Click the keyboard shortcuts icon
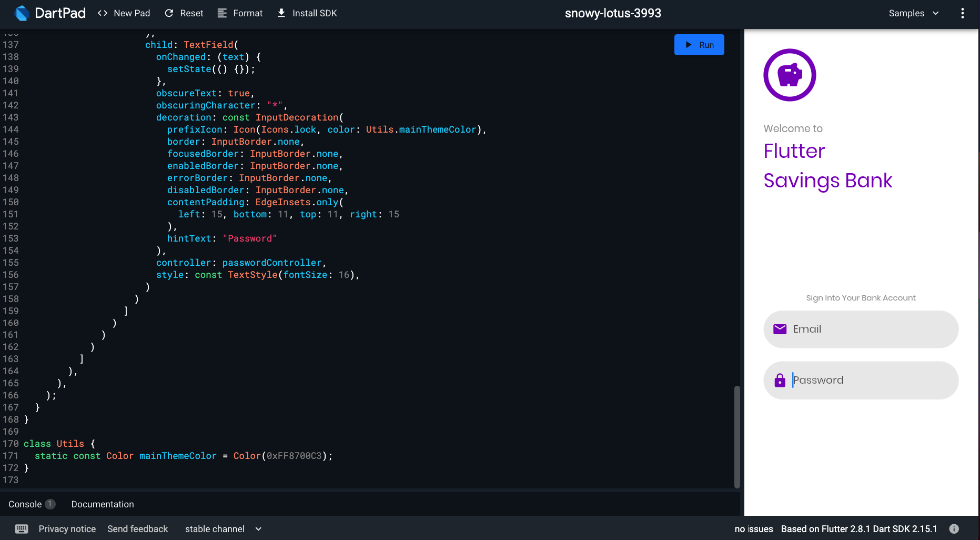The width and height of the screenshot is (980, 540). (22, 529)
